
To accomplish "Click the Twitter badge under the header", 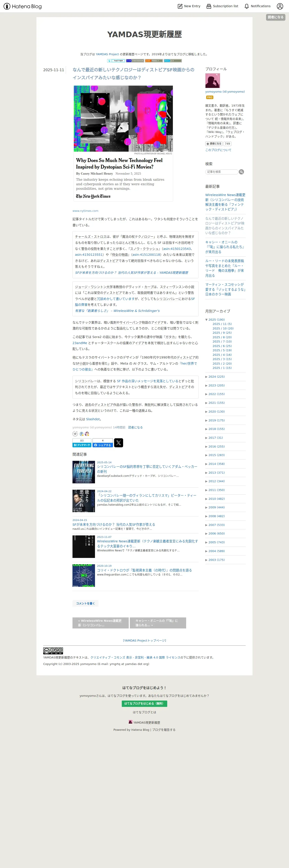I will coord(116,61).
